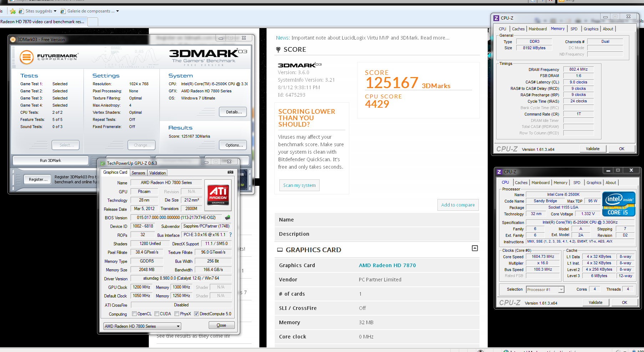This screenshot has width=644, height=352.
Task: Click the score text 125167 3DMarks
Action: pyautogui.click(x=408, y=83)
